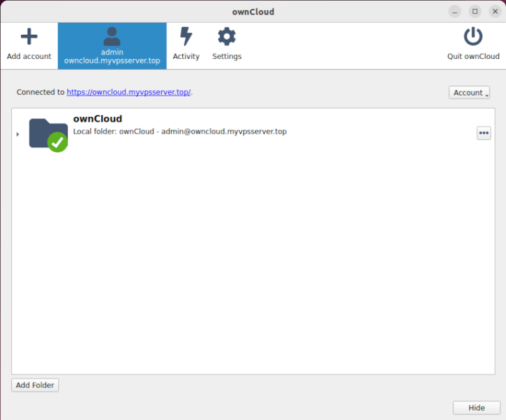Open the sync folder options ellipsis icon
506x420 pixels.
tap(484, 133)
